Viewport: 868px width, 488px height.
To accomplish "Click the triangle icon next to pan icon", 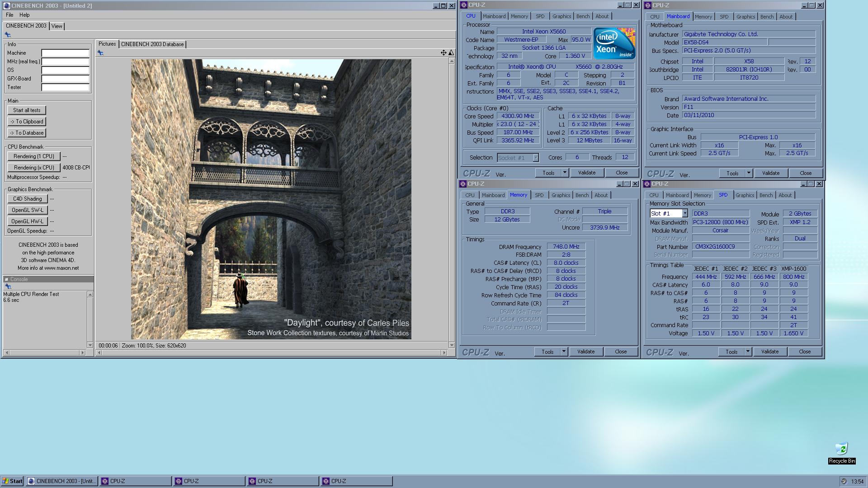I will point(451,53).
